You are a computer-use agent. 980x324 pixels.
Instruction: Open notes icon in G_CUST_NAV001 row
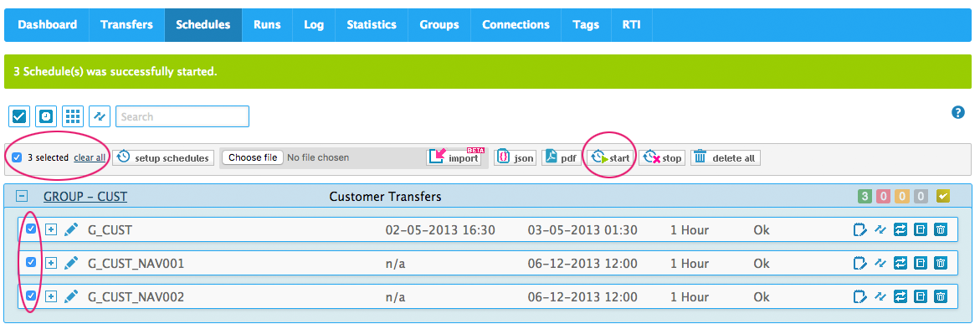coord(860,264)
